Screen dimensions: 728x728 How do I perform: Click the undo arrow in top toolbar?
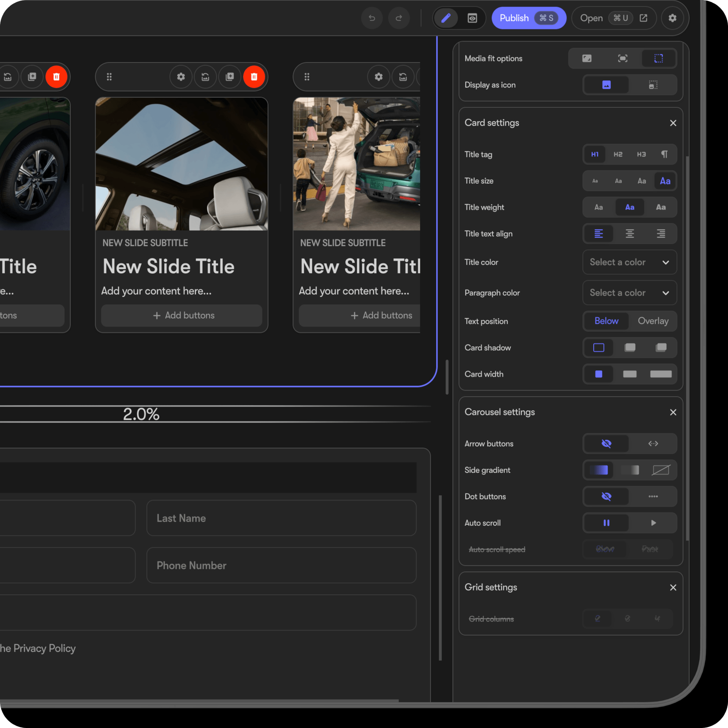click(x=371, y=18)
